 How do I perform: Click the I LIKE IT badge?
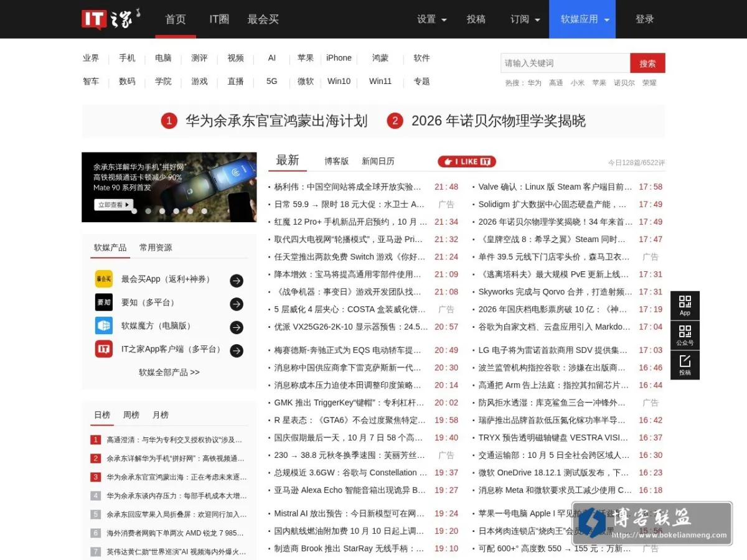click(x=467, y=162)
